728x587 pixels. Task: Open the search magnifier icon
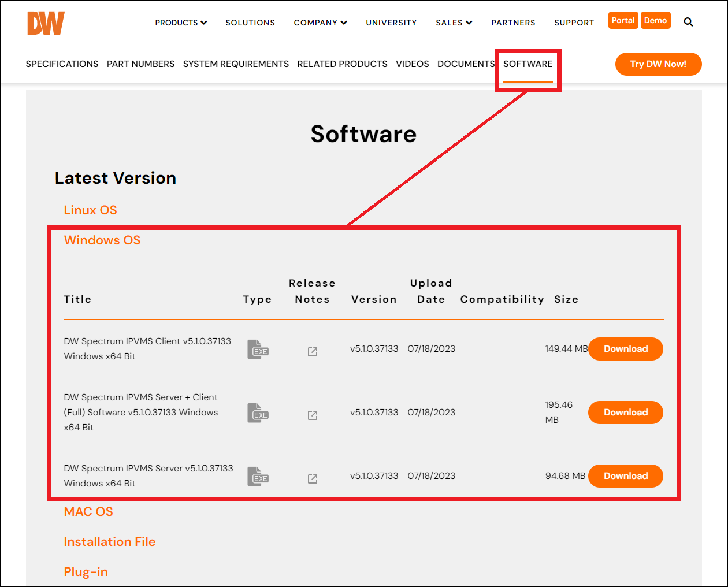tap(688, 22)
